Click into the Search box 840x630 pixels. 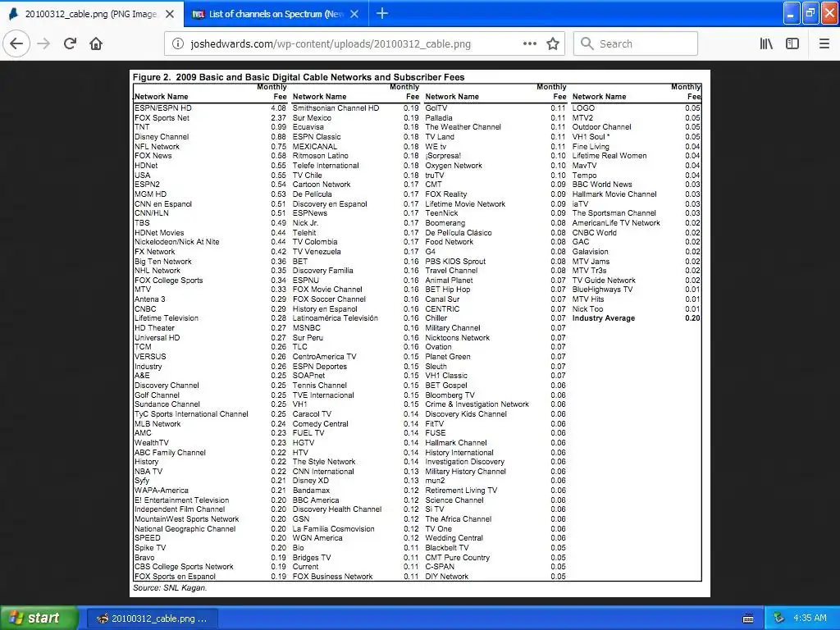(636, 44)
